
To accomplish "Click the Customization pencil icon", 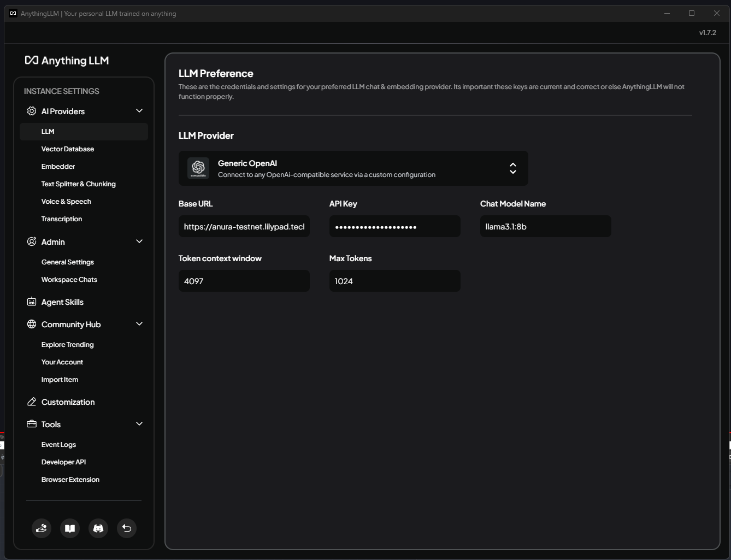I will click(32, 402).
